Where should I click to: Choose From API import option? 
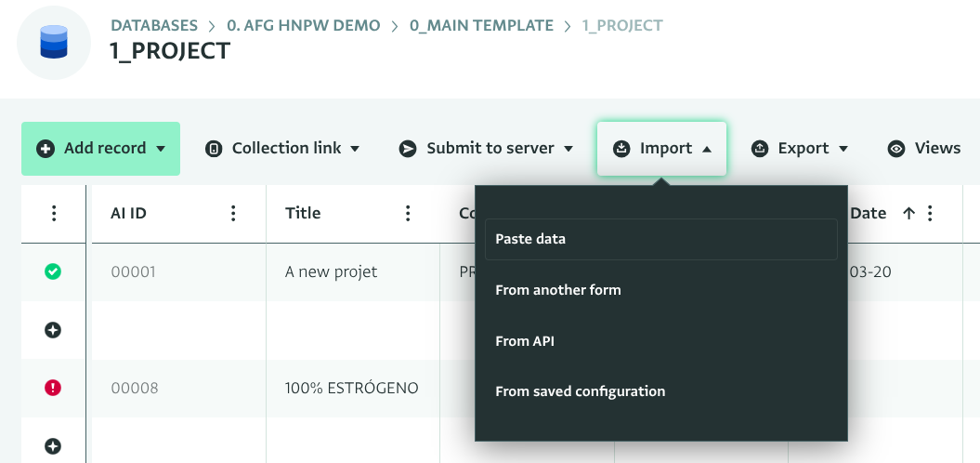pos(661,341)
